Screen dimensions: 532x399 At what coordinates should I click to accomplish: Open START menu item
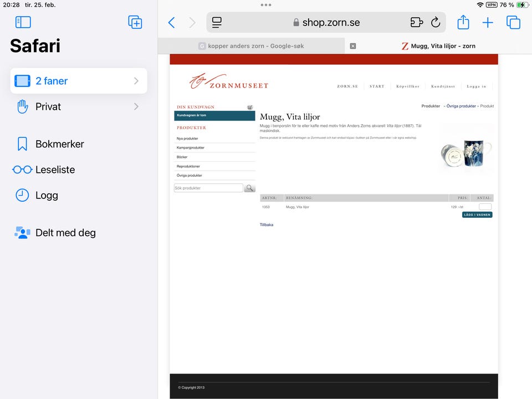377,86
